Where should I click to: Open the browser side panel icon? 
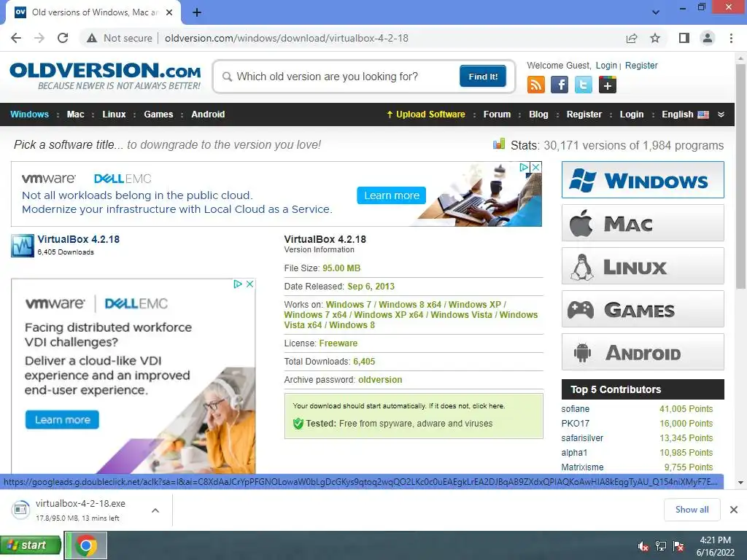click(x=684, y=38)
